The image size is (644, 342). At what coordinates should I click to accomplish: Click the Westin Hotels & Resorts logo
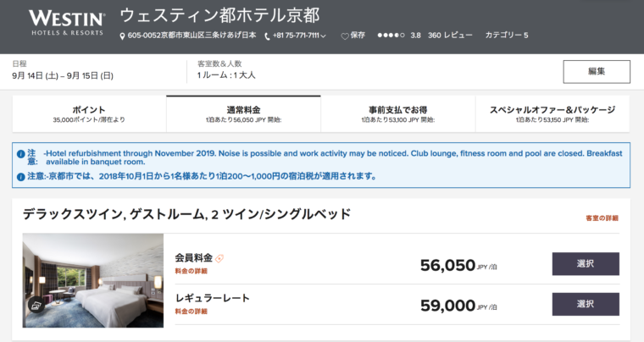67,23
